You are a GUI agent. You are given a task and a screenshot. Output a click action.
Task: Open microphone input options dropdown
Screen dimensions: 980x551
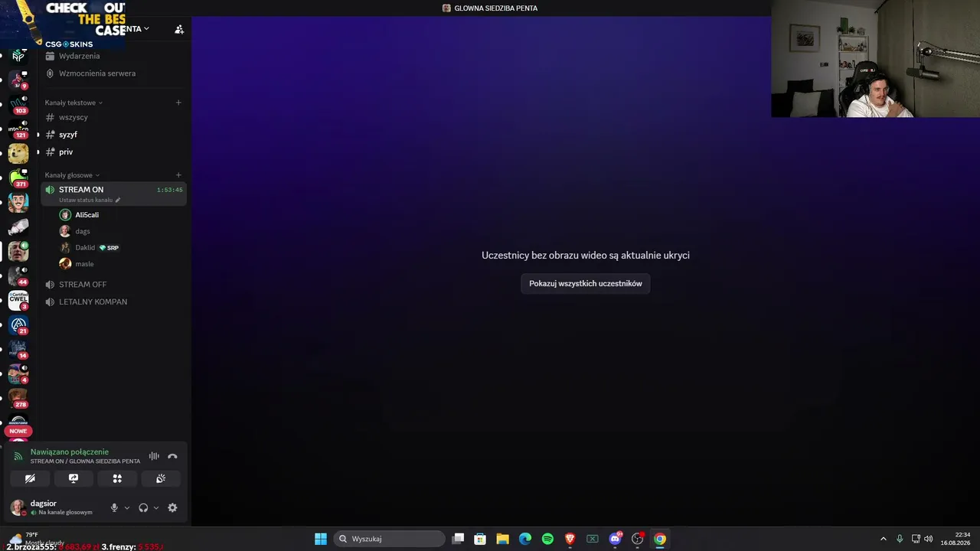127,508
